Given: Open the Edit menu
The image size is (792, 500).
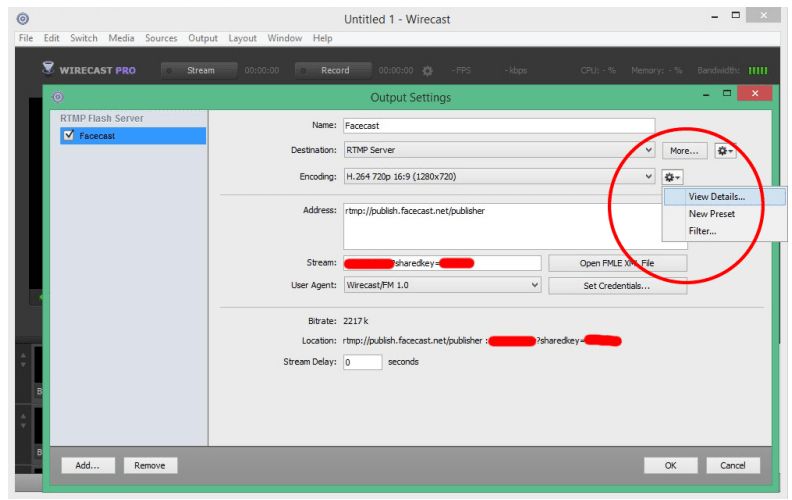Looking at the screenshot, I should (x=52, y=38).
